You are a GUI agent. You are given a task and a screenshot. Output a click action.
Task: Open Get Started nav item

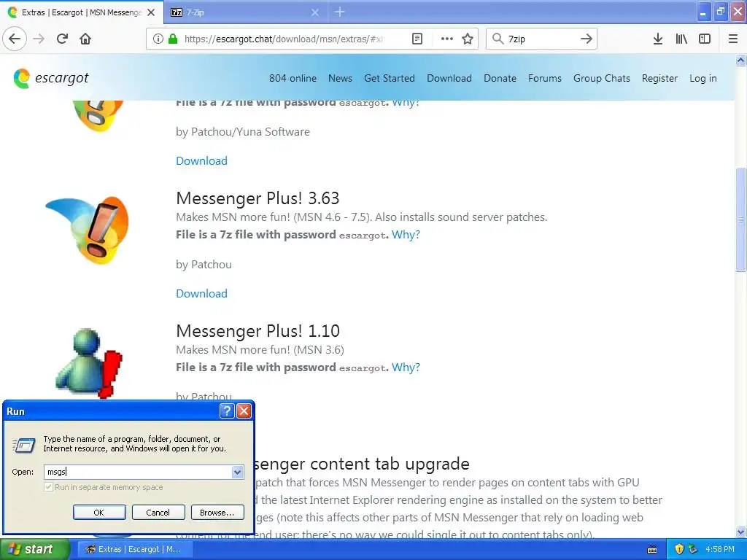click(x=390, y=78)
